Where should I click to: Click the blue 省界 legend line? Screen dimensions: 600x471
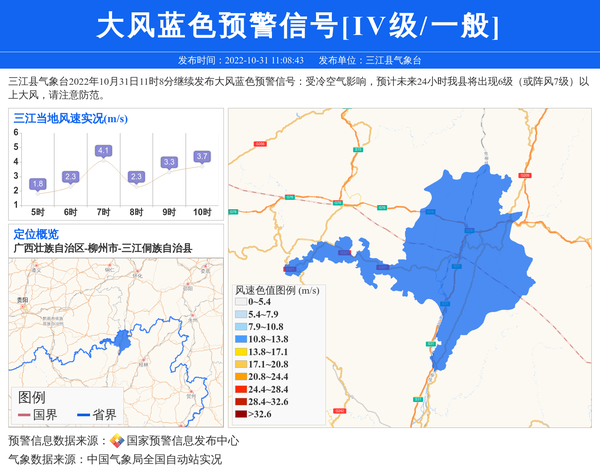click(83, 415)
